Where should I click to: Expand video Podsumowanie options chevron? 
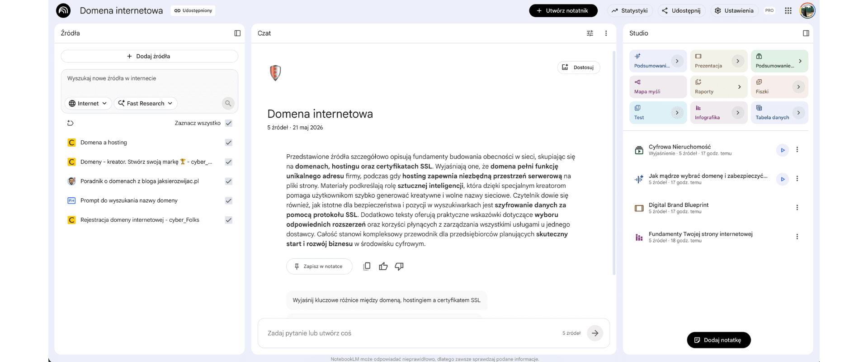tap(800, 61)
